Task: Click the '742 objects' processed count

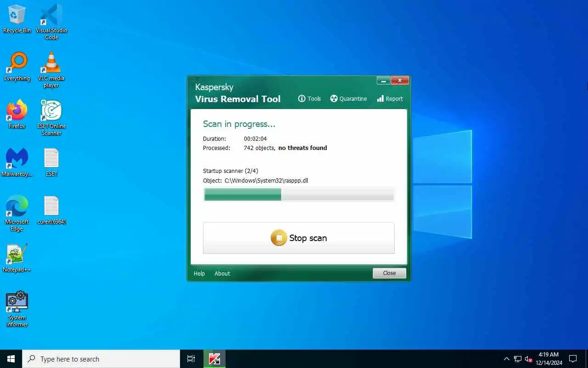Action: [x=259, y=148]
